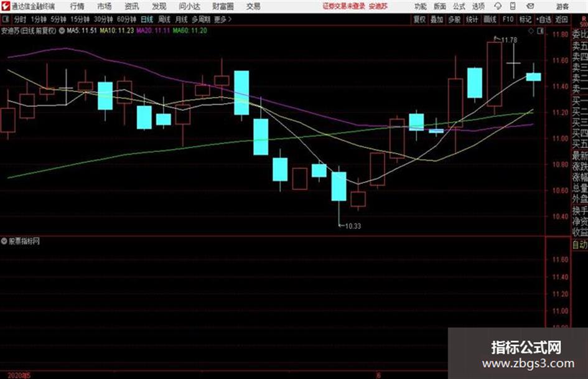Click the 证券交易未登录 login link
This screenshot has width=588, height=379.
click(344, 6)
